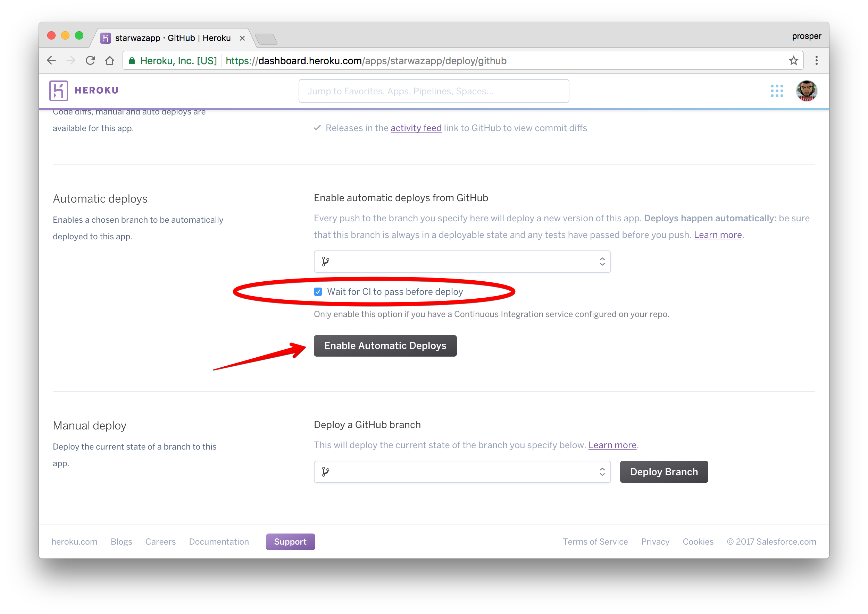Open Chrome three-dot menu
The height and width of the screenshot is (614, 868).
816,60
